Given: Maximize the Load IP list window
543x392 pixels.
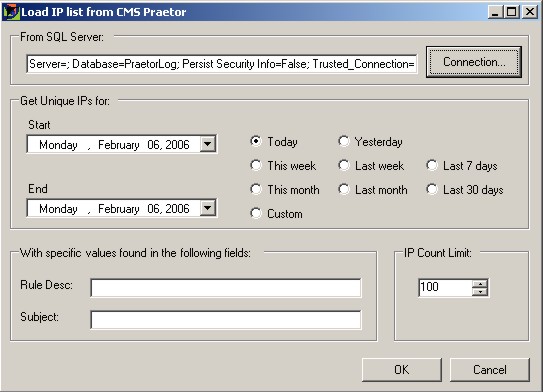Looking at the screenshot, I should tap(511, 12).
